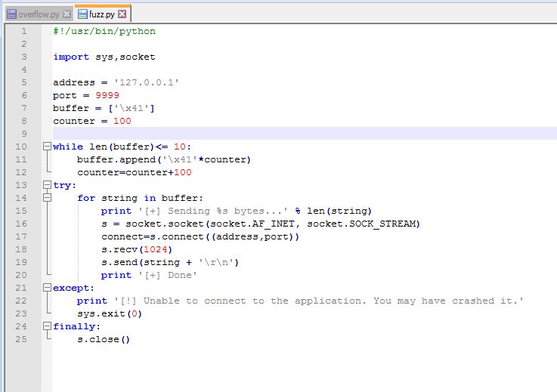Click the save-state icon on fuzz.py tab

(82, 14)
